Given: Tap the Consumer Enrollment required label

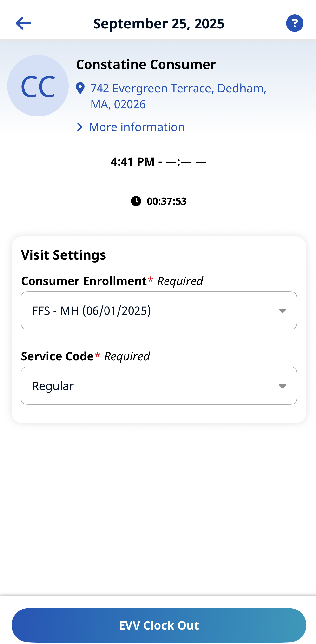Looking at the screenshot, I should tap(112, 281).
